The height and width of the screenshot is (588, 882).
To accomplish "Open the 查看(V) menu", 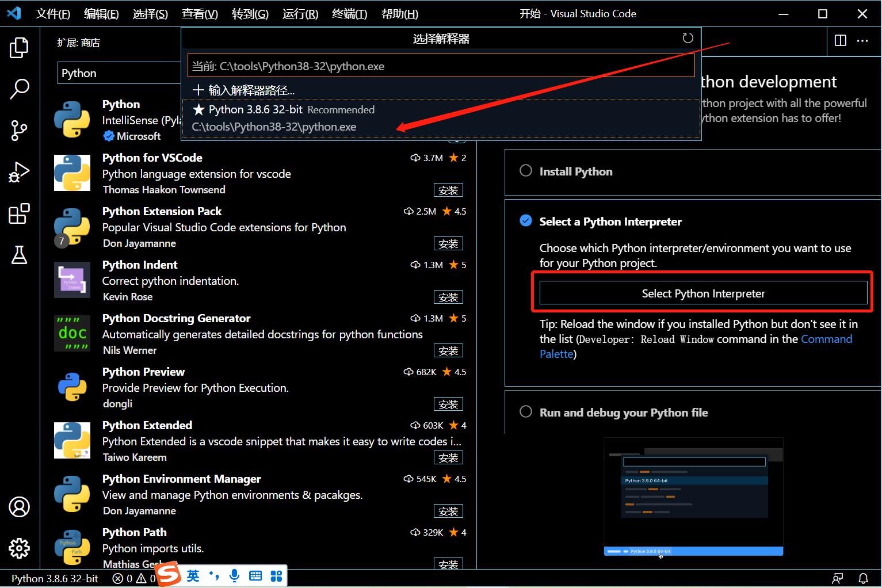I will (x=200, y=14).
